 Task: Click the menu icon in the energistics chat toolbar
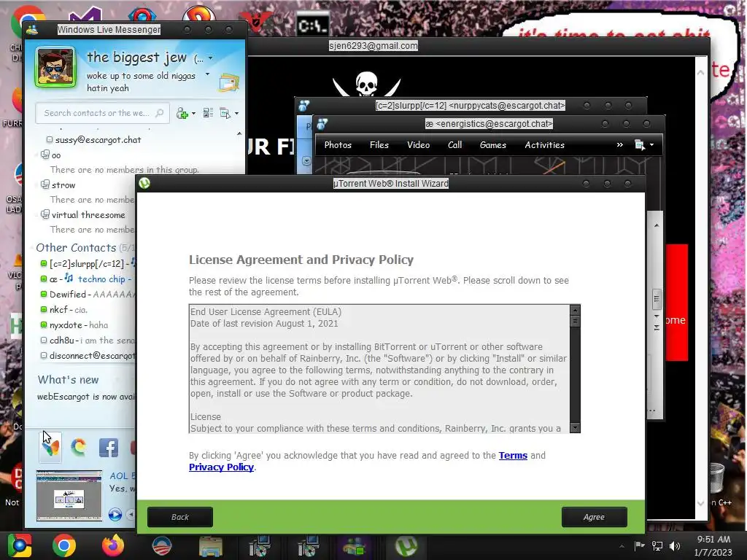point(640,145)
